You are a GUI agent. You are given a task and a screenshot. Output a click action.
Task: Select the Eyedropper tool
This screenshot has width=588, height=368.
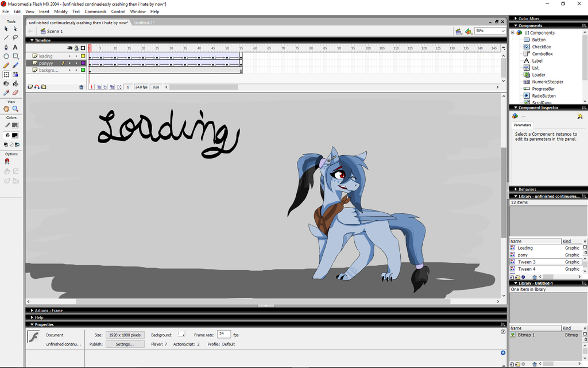point(6,93)
